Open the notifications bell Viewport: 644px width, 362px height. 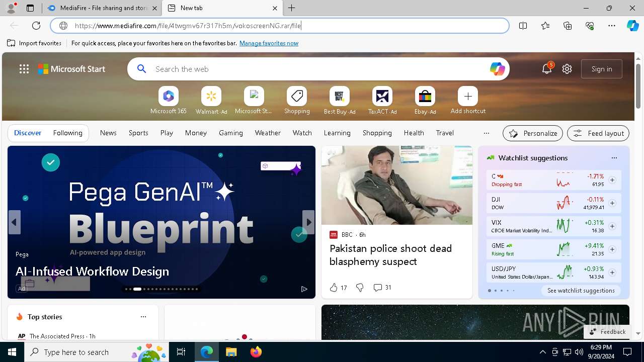[547, 69]
